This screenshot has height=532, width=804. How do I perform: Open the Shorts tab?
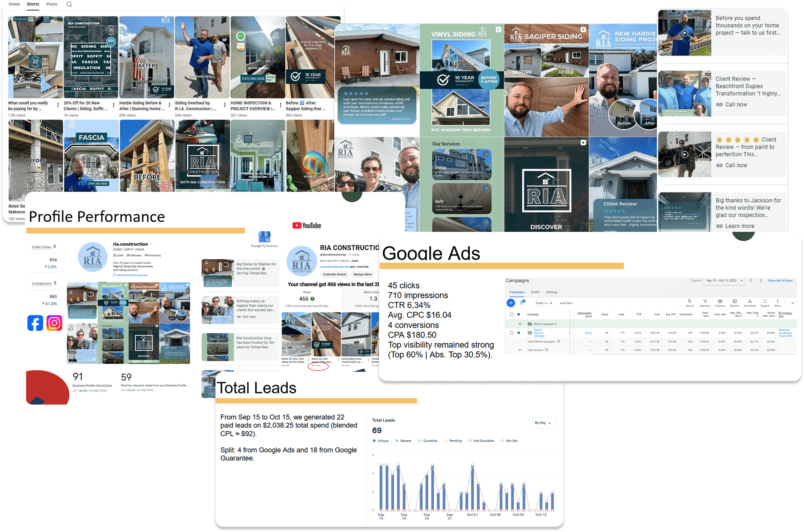(33, 4)
